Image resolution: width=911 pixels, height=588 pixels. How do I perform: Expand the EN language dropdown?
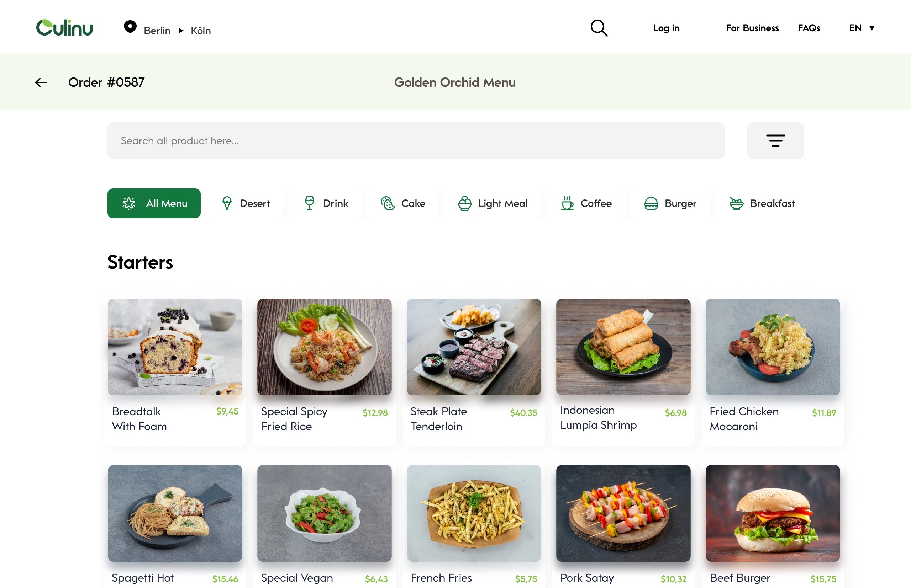click(861, 28)
